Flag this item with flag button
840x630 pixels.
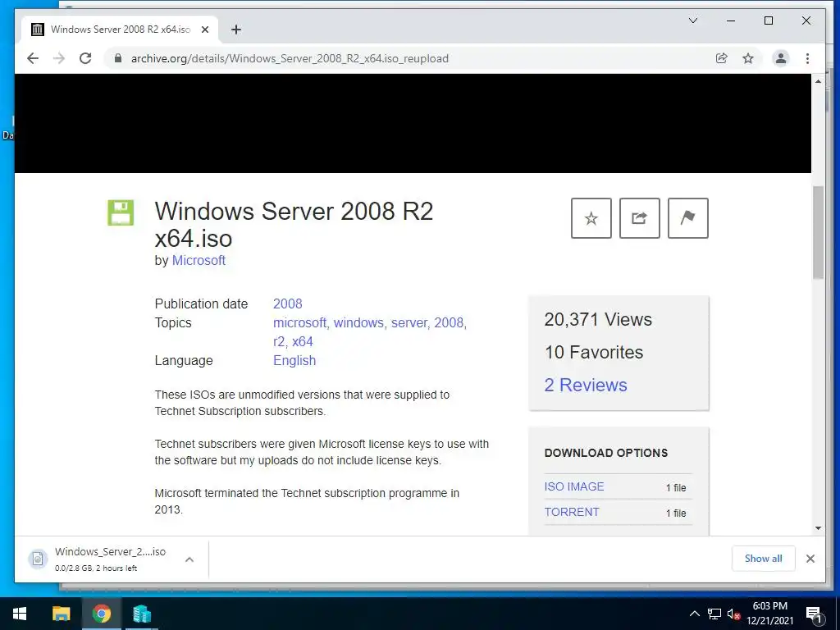coord(688,218)
